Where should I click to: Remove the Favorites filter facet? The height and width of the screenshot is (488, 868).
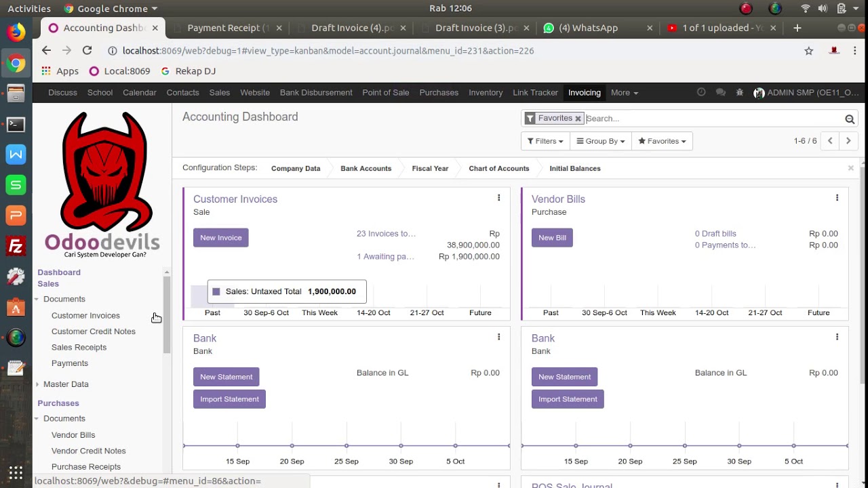[x=578, y=119]
